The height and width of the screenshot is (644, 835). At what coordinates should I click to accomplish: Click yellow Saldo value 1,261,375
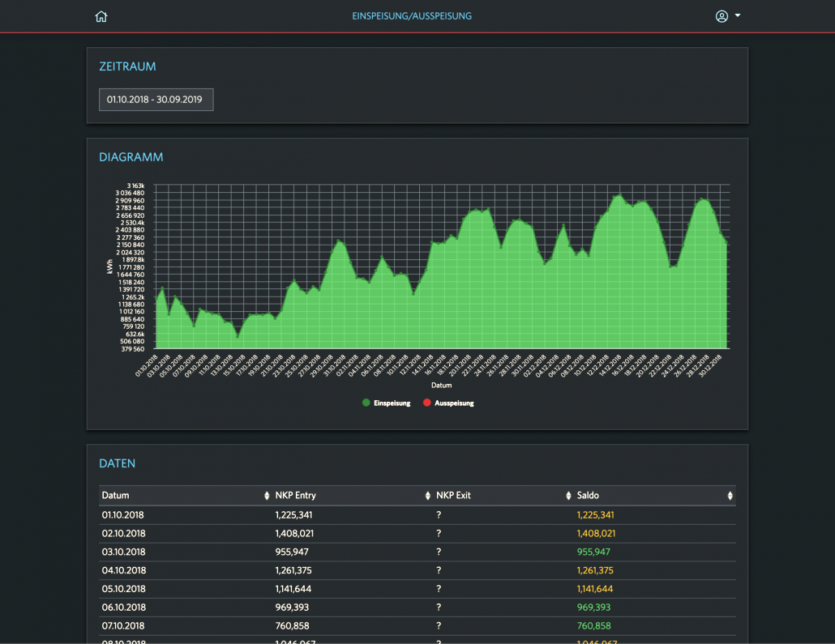(x=595, y=570)
